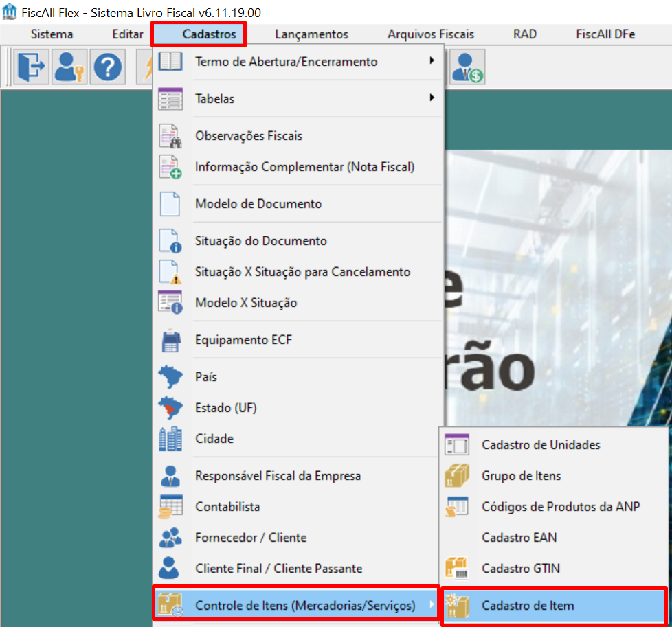Open the RAD menu
Screen dimensions: 672x627
(x=525, y=34)
